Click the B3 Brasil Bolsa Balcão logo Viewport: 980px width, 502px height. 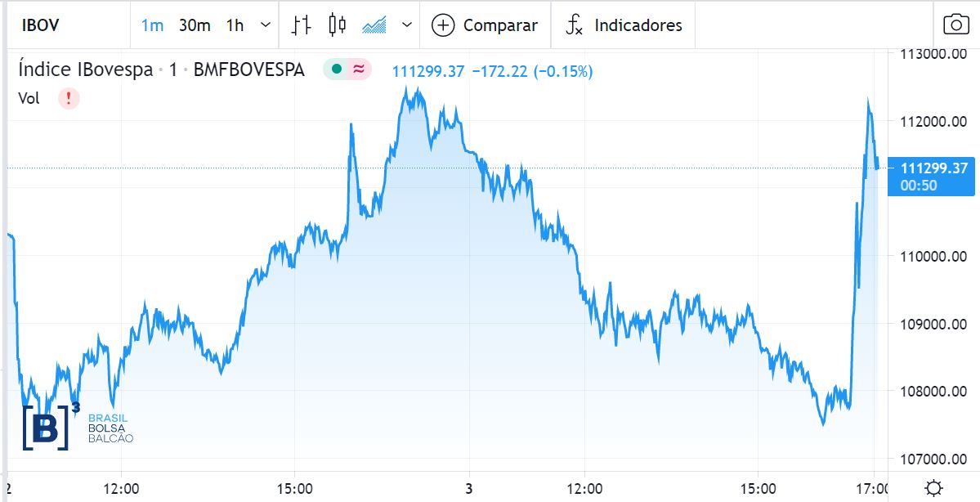point(76,425)
